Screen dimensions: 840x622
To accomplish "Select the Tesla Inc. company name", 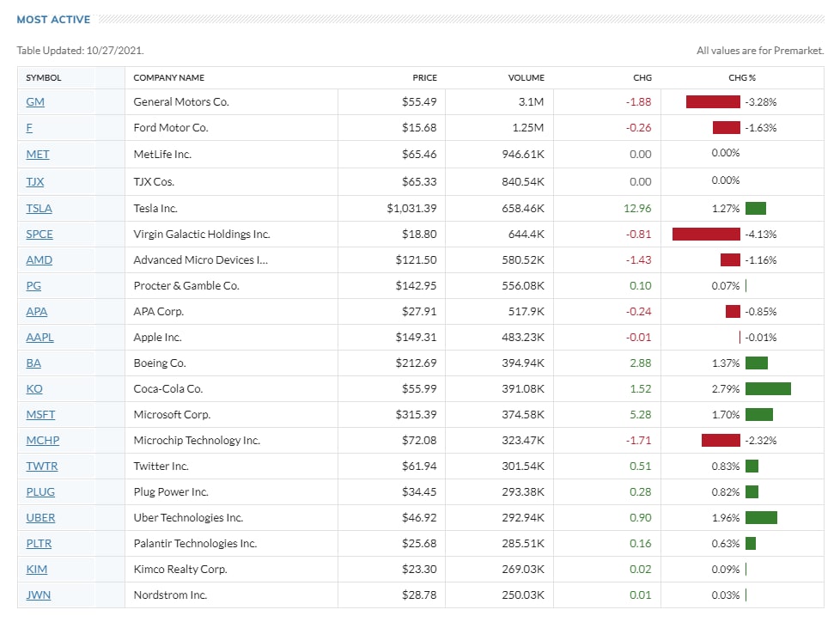I will 155,209.
